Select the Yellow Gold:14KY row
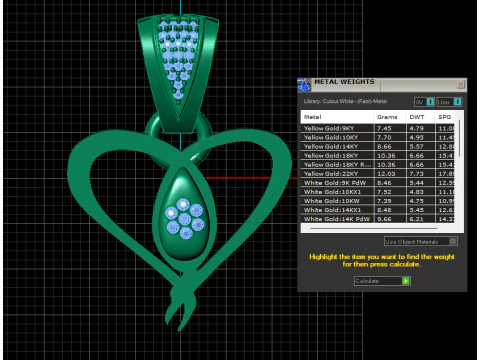480x360 pixels. [x=378, y=146]
